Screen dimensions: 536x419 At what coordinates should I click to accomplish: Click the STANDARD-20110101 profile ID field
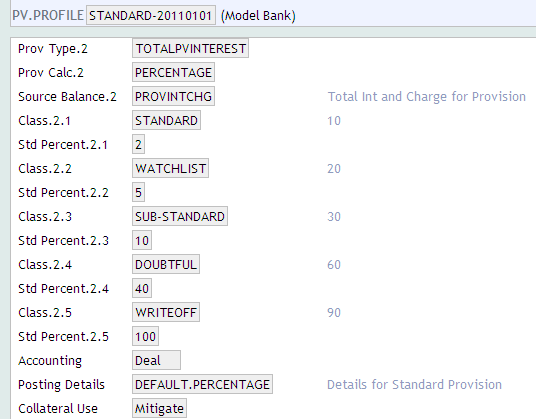tap(151, 15)
